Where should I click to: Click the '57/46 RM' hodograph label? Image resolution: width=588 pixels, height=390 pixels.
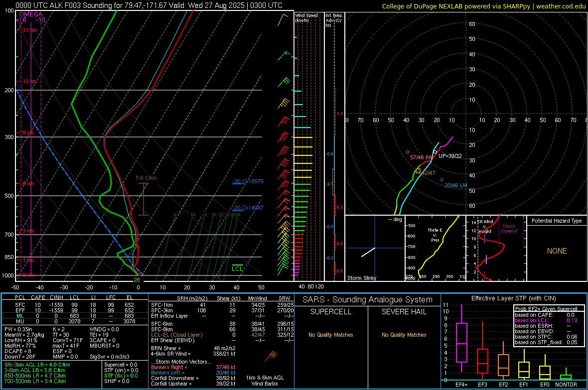click(422, 157)
